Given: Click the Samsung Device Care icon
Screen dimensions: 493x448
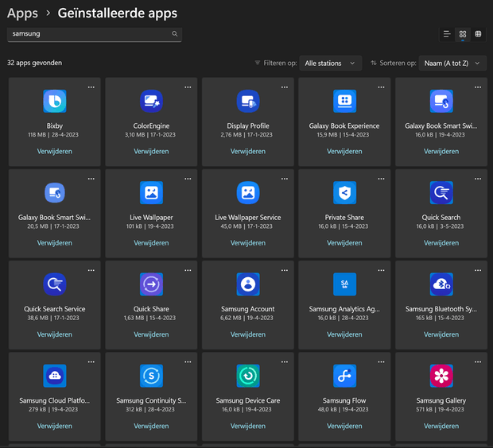Looking at the screenshot, I should (x=248, y=376).
